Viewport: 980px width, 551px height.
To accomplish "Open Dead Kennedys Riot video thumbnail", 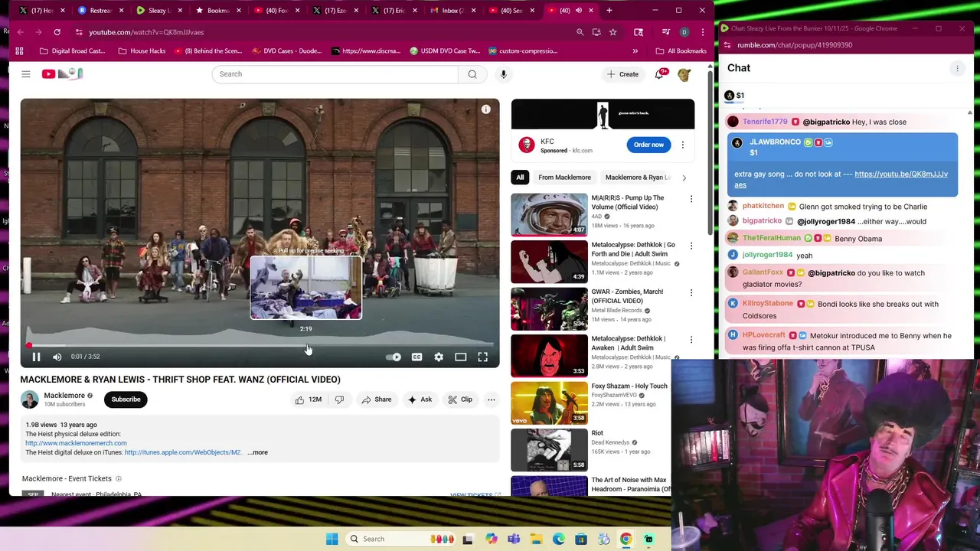I will [549, 449].
